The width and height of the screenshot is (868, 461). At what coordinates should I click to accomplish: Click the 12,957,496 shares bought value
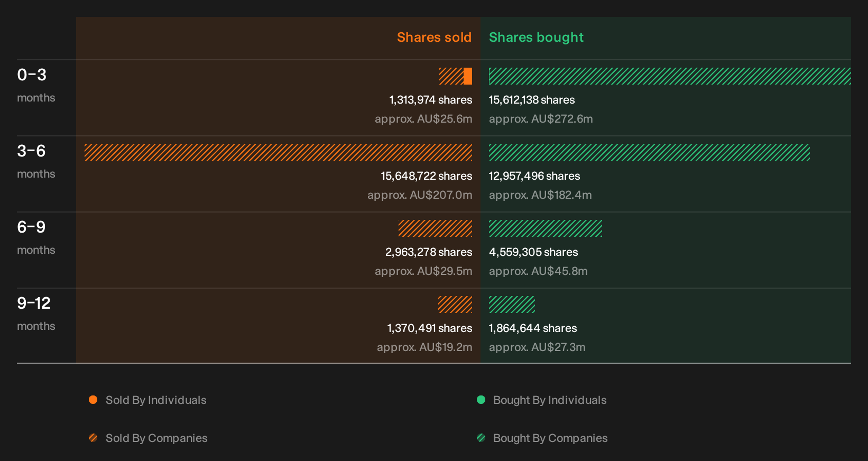coord(534,176)
